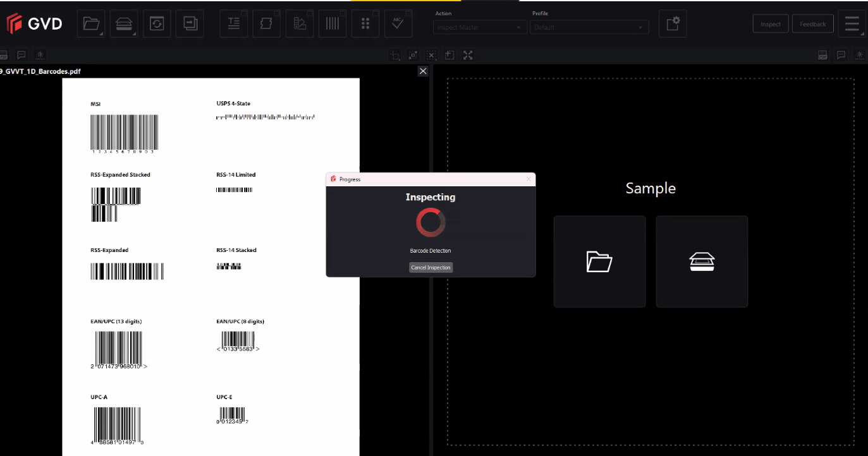This screenshot has width=868, height=456.
Task: Toggle the checkbox on the barcode tool
Action: (343, 13)
